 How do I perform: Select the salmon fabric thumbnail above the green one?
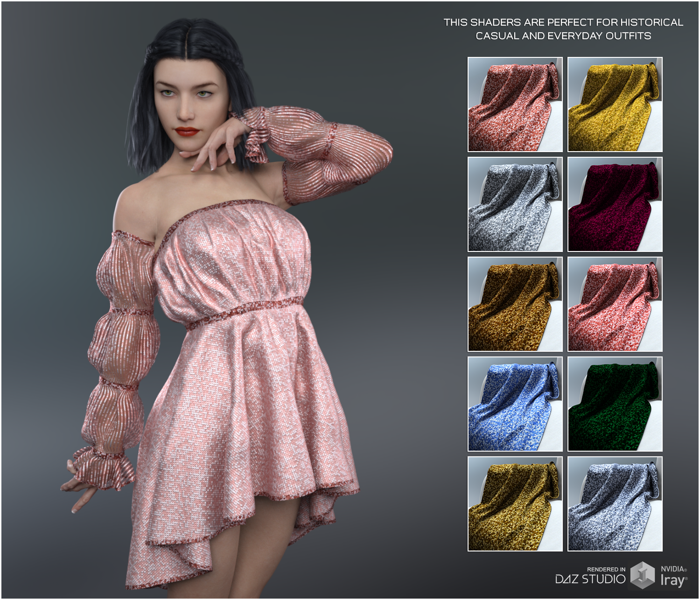pyautogui.click(x=615, y=304)
